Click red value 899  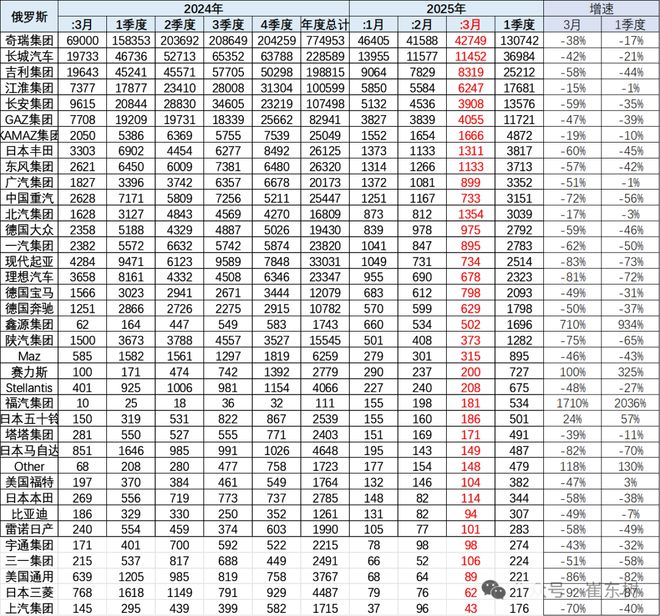tap(470, 183)
